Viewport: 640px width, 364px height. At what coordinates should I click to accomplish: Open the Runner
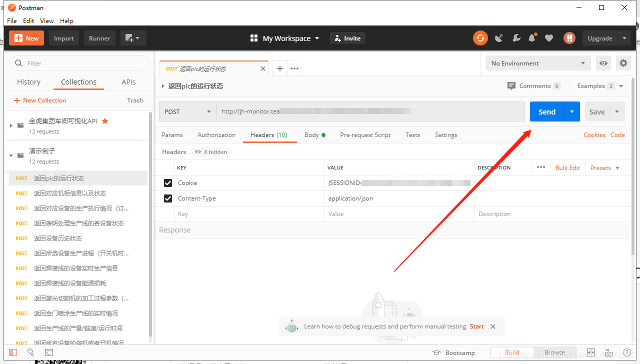pyautogui.click(x=99, y=38)
